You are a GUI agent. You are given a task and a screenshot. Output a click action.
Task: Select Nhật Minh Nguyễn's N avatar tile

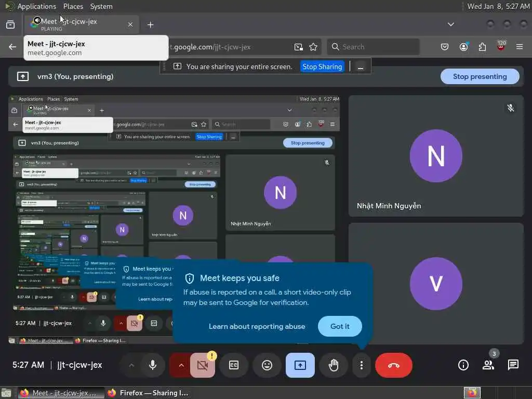coord(436,156)
